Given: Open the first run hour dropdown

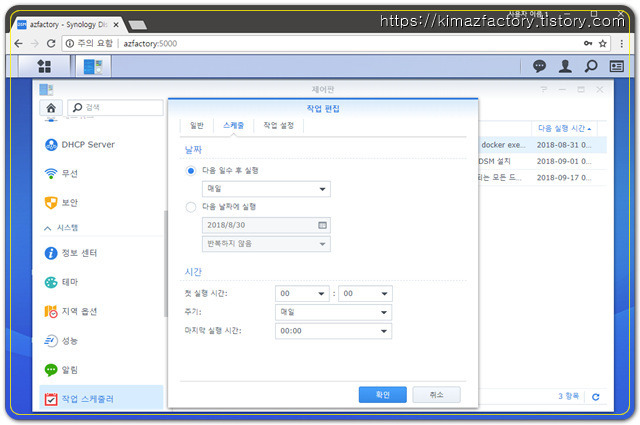Looking at the screenshot, I should pyautogui.click(x=302, y=294).
